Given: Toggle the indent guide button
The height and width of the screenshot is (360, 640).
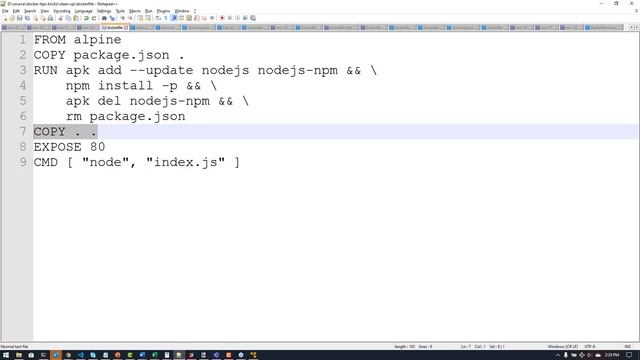Looking at the screenshot, I should 173,18.
